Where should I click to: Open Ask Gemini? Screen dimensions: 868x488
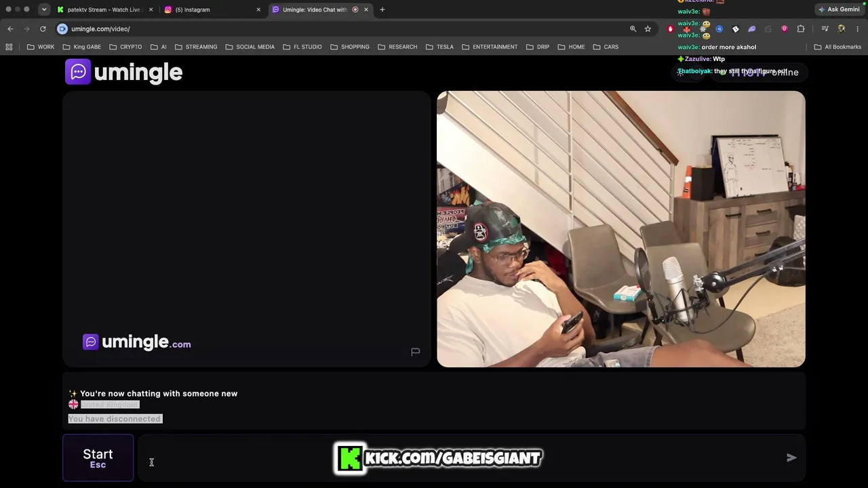tap(839, 9)
